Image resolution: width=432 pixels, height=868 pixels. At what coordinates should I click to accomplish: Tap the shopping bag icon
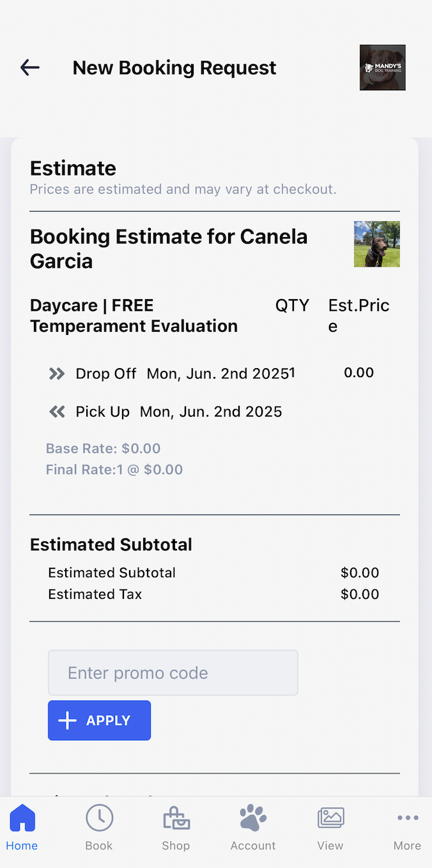click(176, 818)
